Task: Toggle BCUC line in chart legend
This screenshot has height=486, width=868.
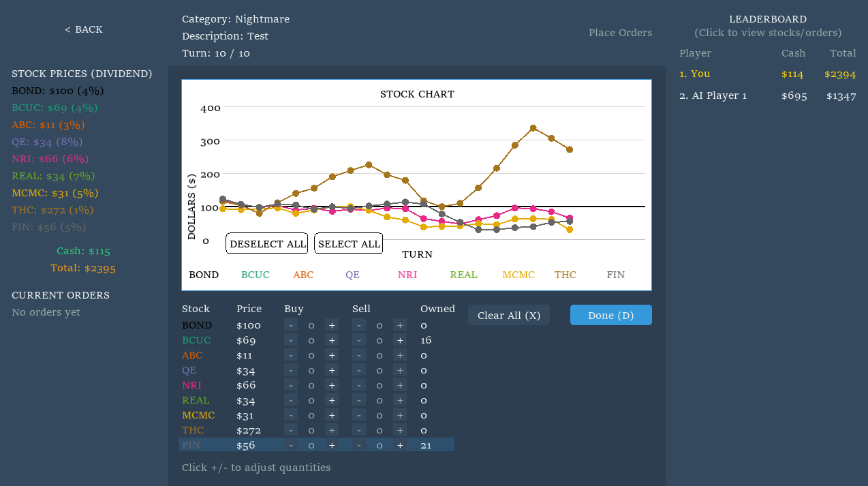Action: (255, 275)
